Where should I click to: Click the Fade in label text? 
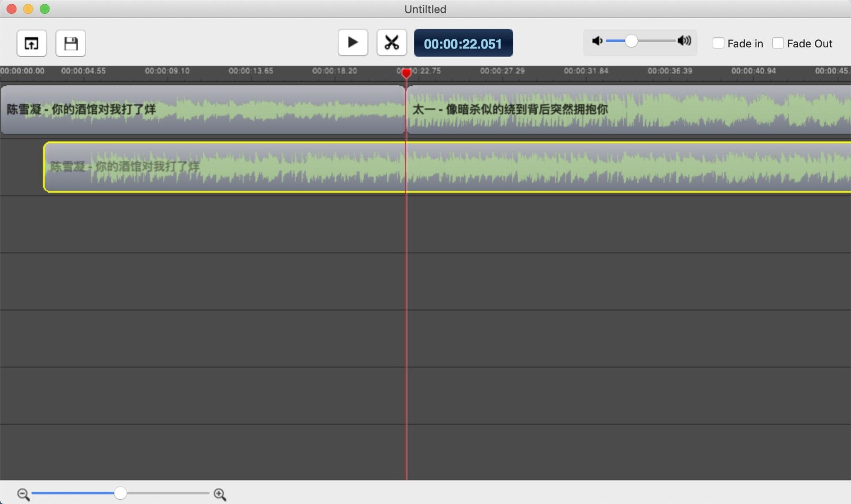(x=745, y=44)
